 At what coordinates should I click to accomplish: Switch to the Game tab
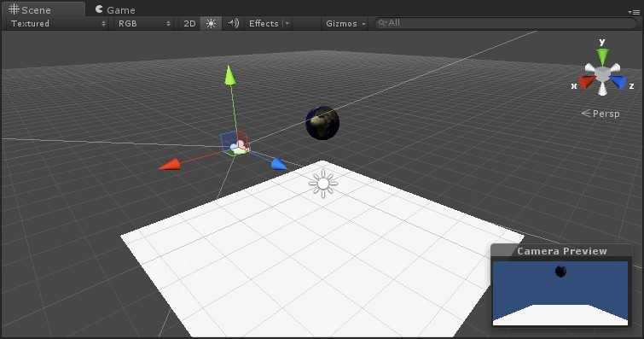[x=115, y=9]
